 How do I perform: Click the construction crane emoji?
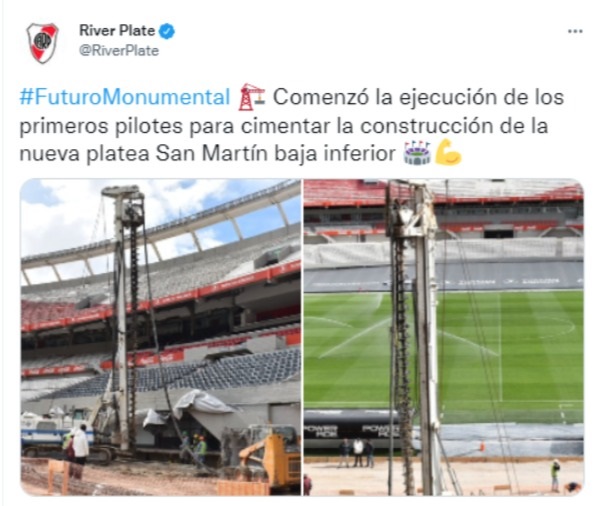point(251,97)
